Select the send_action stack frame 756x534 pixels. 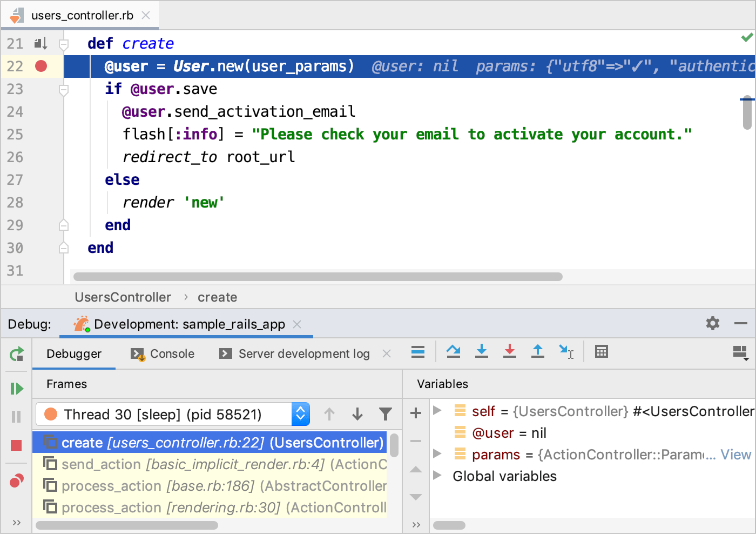(x=216, y=464)
